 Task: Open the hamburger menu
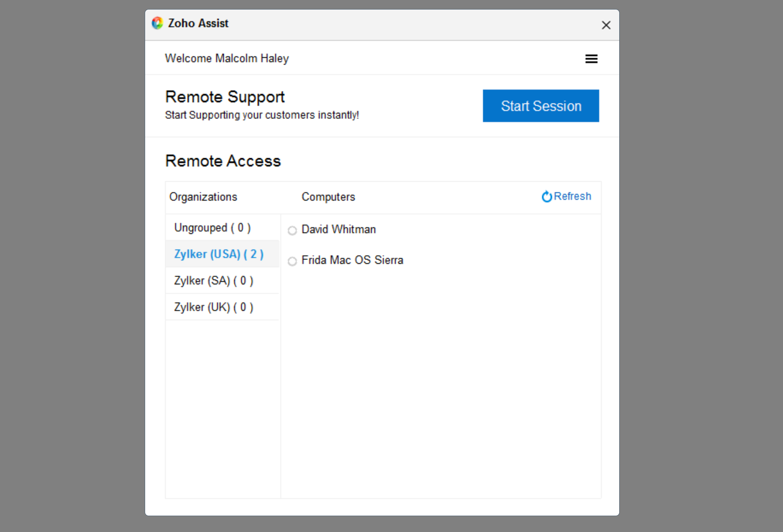[x=591, y=59]
